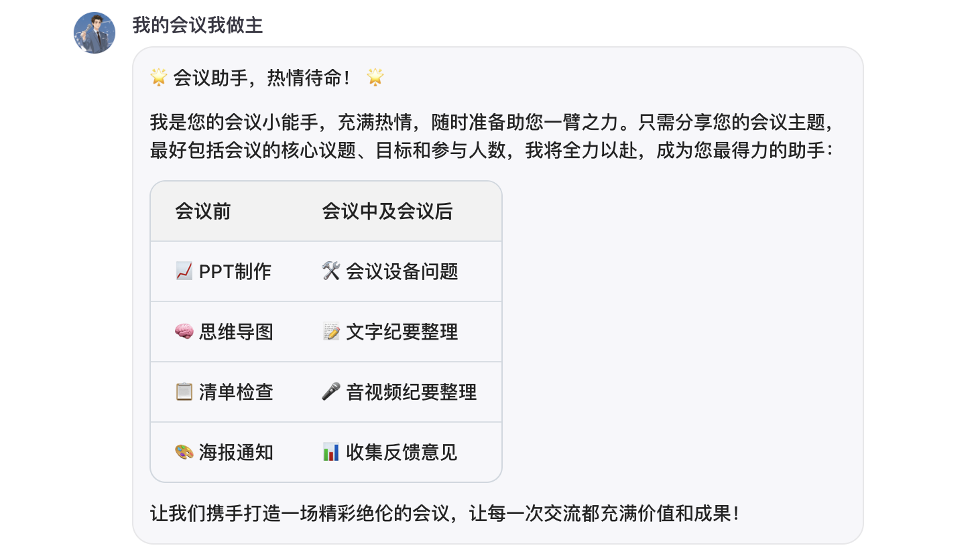Viewport: 980px width, 560px height.
Task: Select the PPT制作 option
Action: coord(235,271)
